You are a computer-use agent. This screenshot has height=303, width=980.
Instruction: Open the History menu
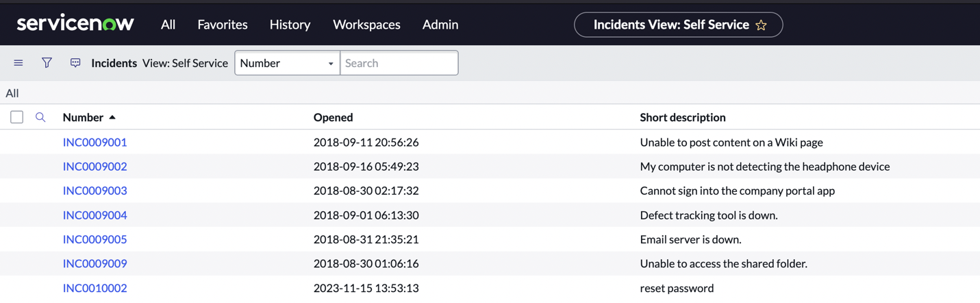(290, 25)
